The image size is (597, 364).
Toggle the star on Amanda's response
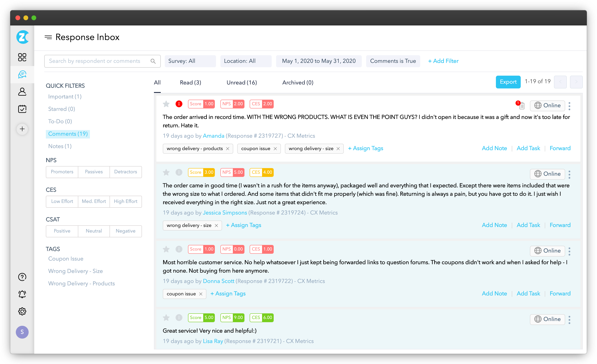(166, 104)
